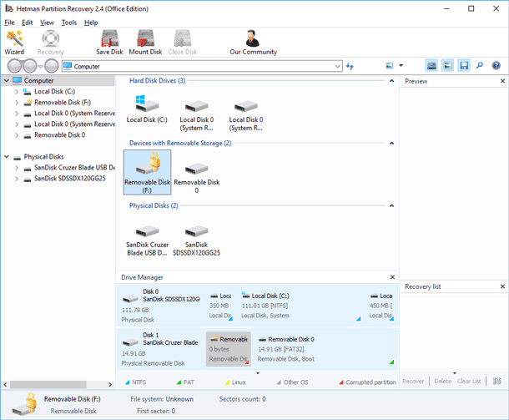This screenshot has height=420, width=509.
Task: Open the View menu
Action: 47,23
